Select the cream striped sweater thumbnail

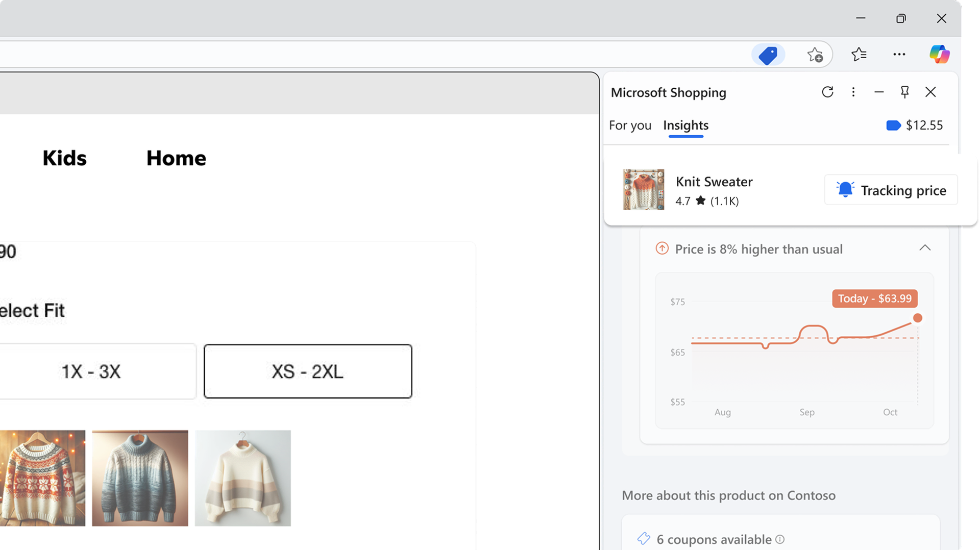pyautogui.click(x=243, y=478)
